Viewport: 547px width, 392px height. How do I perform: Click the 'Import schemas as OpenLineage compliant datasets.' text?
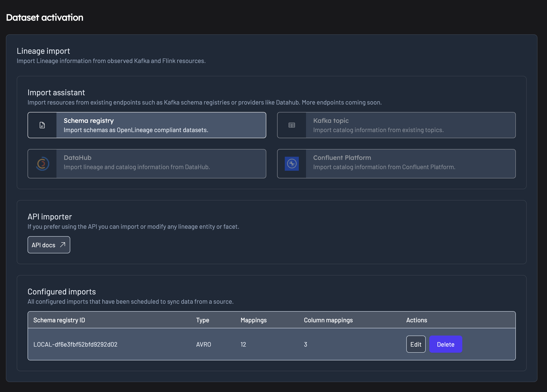(136, 130)
